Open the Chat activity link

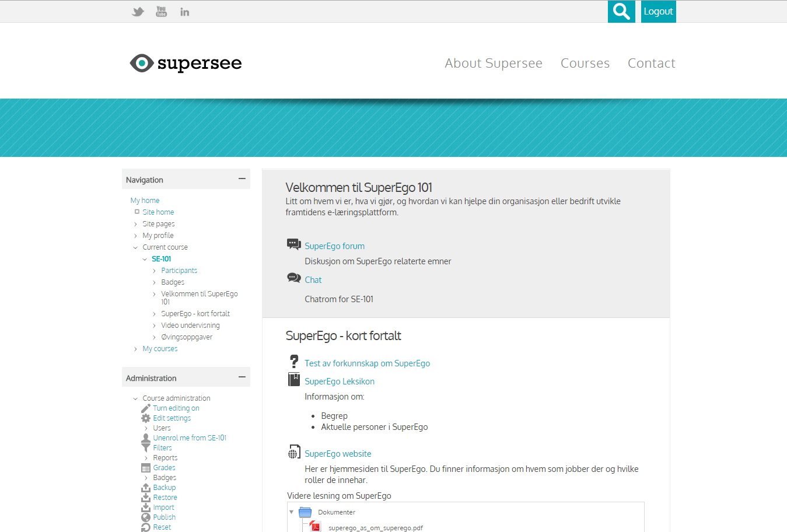pyautogui.click(x=313, y=280)
